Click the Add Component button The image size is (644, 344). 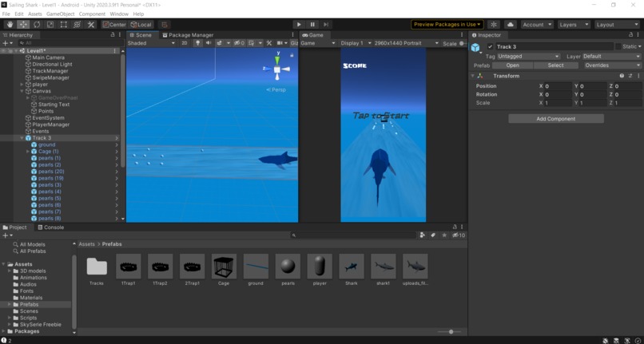coord(556,119)
